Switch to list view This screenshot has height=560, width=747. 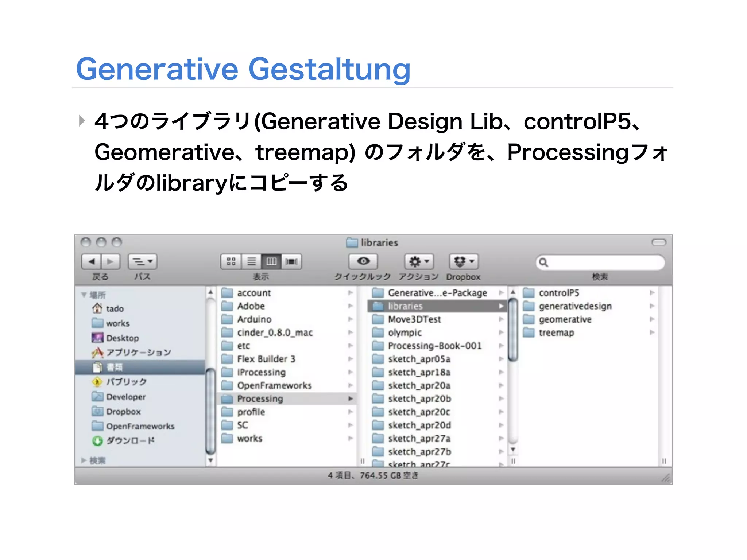[x=251, y=261]
